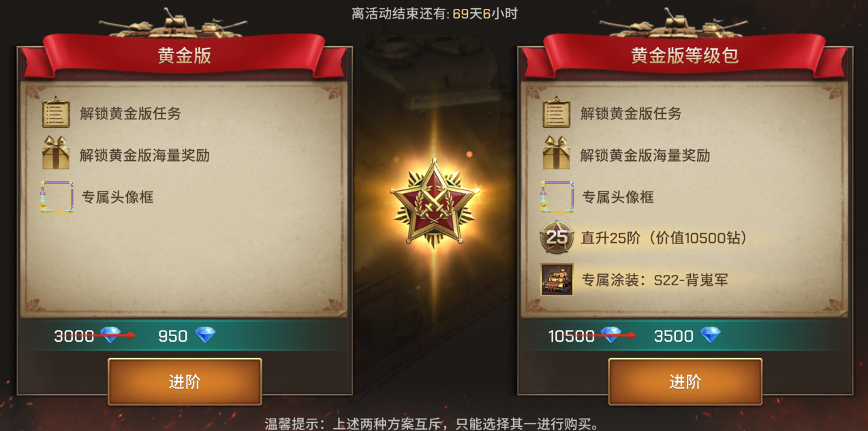Tap the diamond icon next to 3500 price
The image size is (868, 431).
pos(711,335)
